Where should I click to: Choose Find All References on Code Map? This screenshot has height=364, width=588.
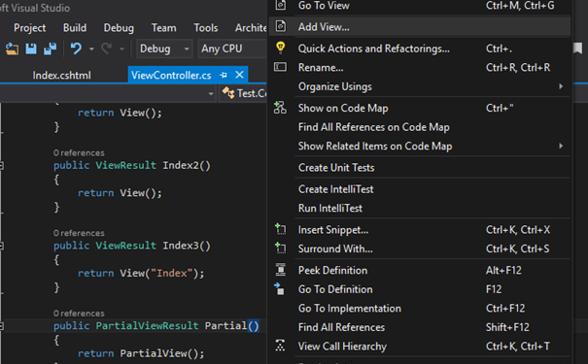coord(420,127)
